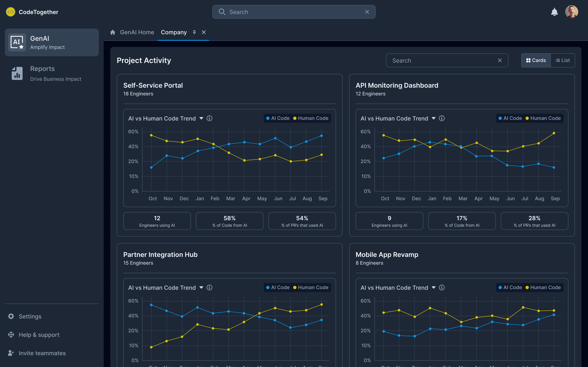Click the info icon in API Monitoring Dashboard chart
This screenshot has width=588, height=367.
point(441,118)
